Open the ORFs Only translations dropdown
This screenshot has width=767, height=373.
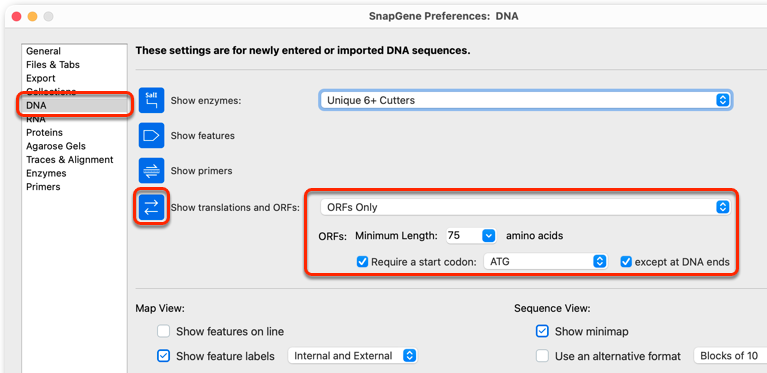tap(525, 207)
